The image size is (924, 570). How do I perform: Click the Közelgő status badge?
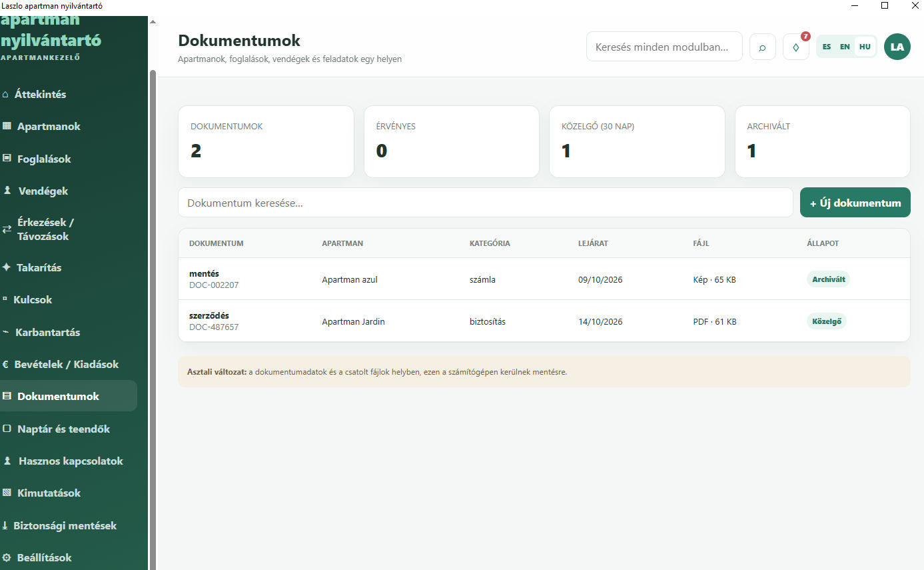[x=827, y=321]
